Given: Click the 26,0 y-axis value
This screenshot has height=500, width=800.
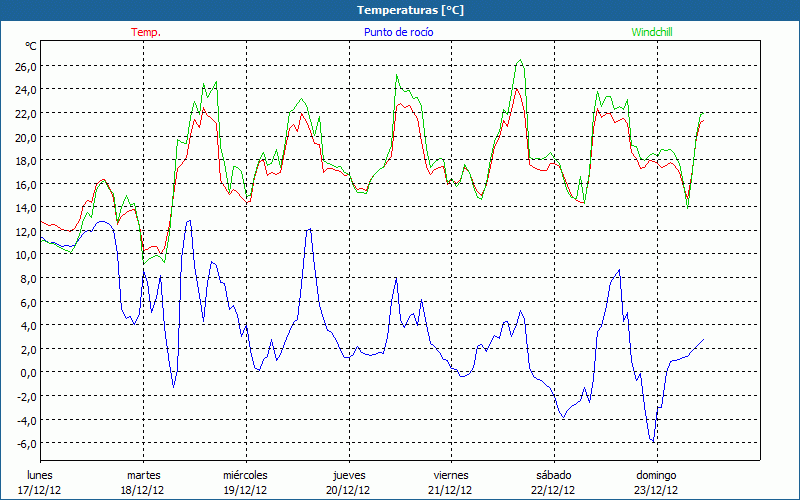Looking at the screenshot, I should coord(24,66).
